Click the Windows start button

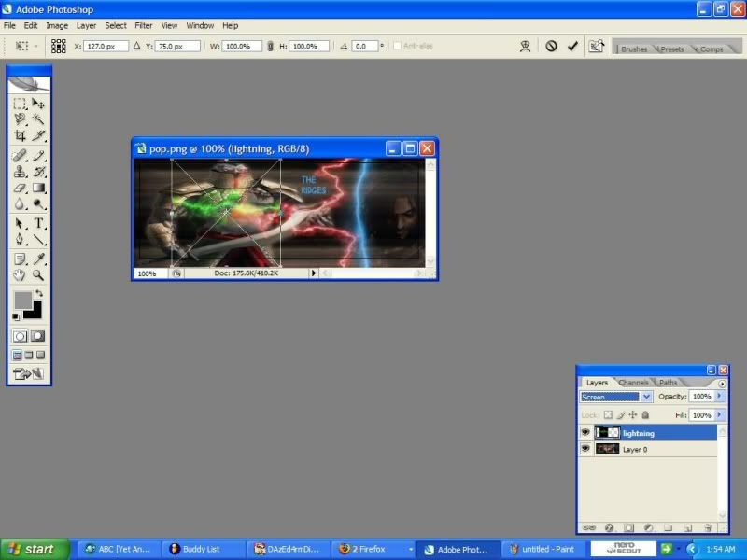coord(35,549)
